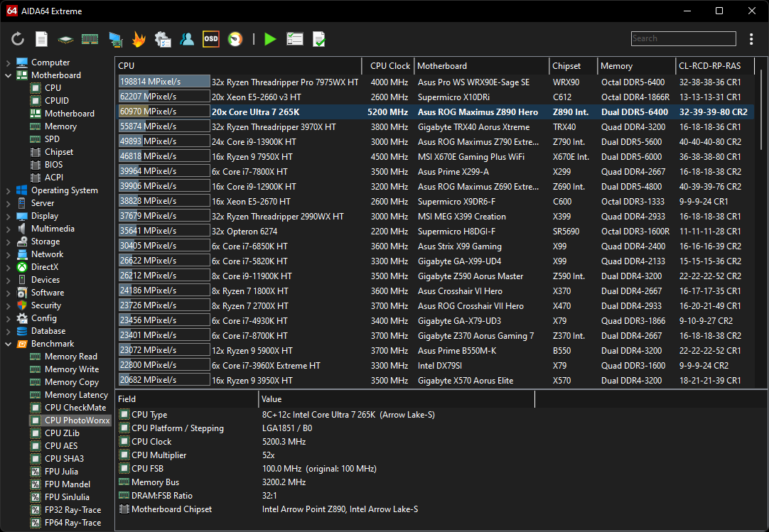Image resolution: width=769 pixels, height=532 pixels.
Task: Select the Core Ultra 7 265K row
Action: coord(436,112)
